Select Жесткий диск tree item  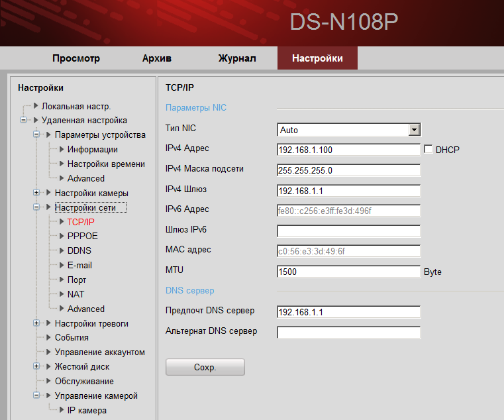(82, 366)
